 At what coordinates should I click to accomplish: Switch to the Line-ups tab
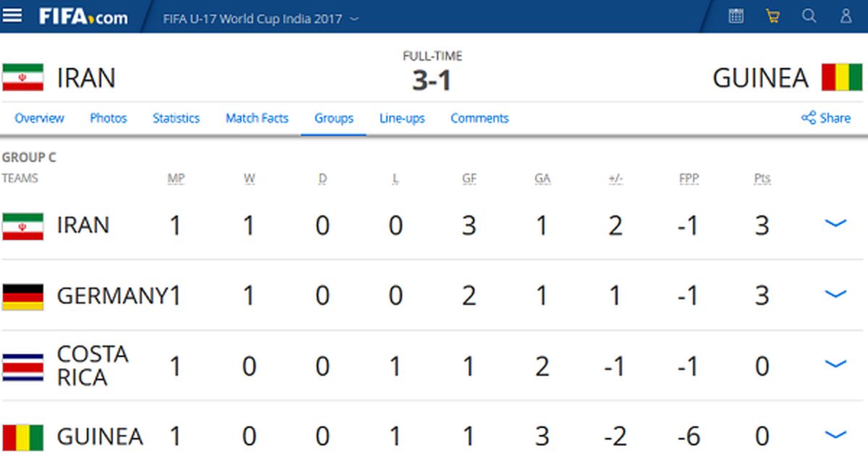[402, 118]
